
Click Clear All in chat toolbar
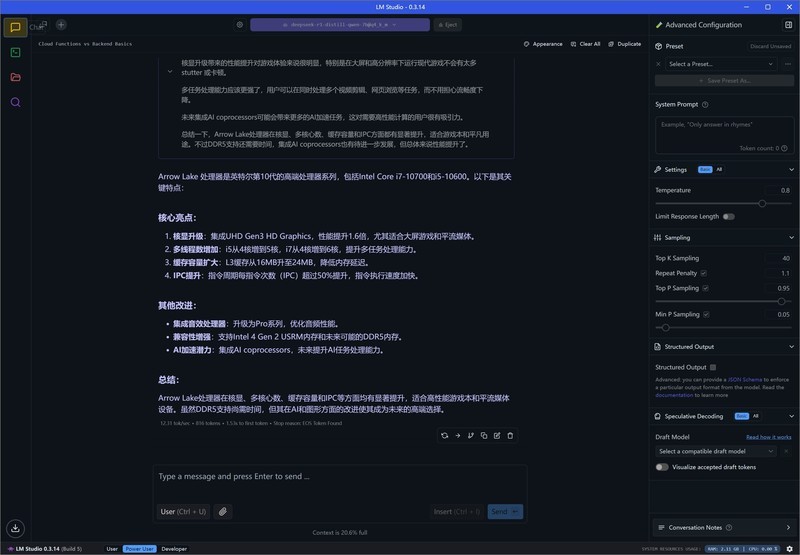pos(585,44)
